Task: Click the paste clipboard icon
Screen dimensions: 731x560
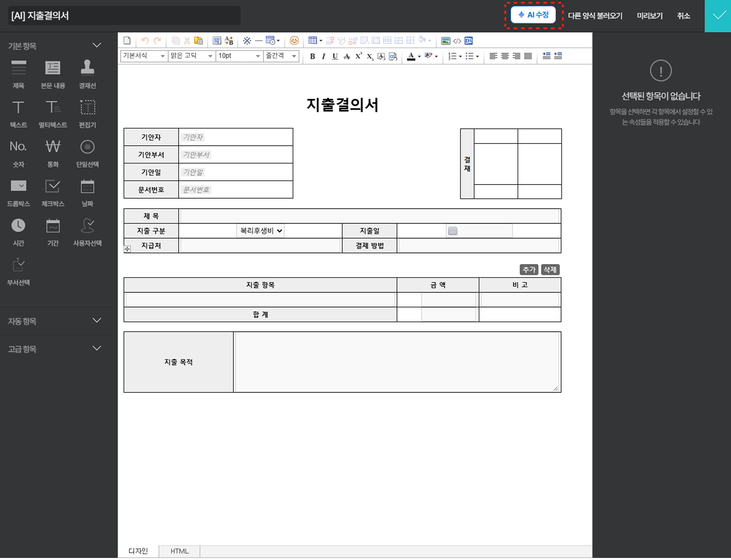Action: coord(198,41)
